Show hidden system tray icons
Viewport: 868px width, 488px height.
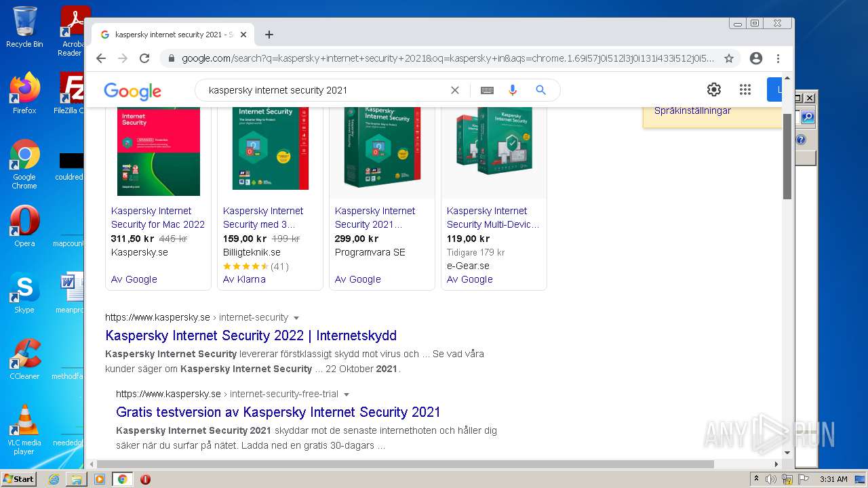[x=757, y=479]
